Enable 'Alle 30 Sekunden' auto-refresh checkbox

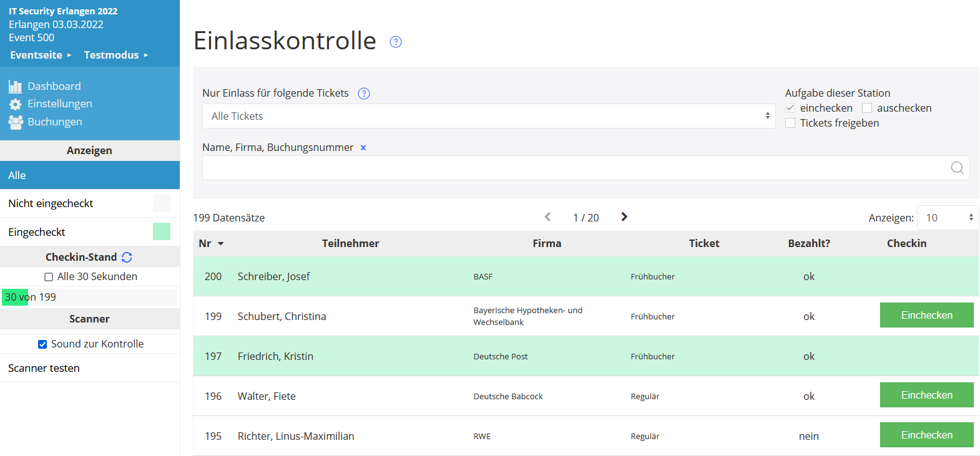pyautogui.click(x=49, y=277)
